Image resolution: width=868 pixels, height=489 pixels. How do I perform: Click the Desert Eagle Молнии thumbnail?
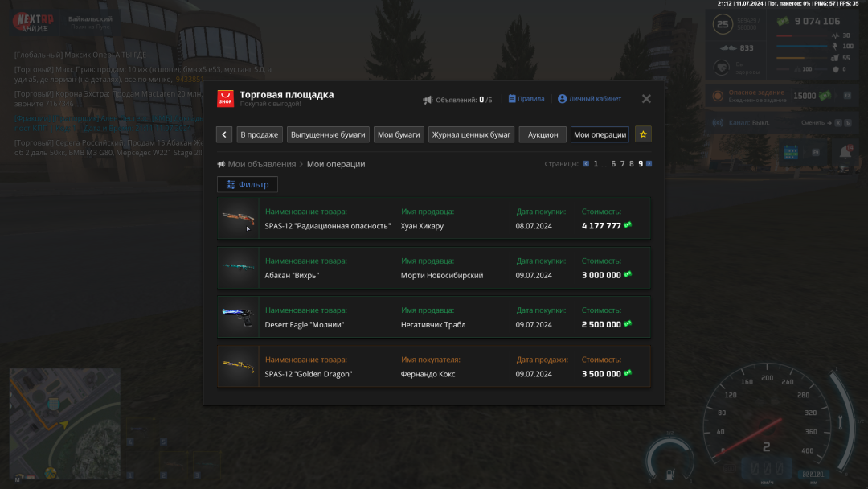[x=238, y=317]
